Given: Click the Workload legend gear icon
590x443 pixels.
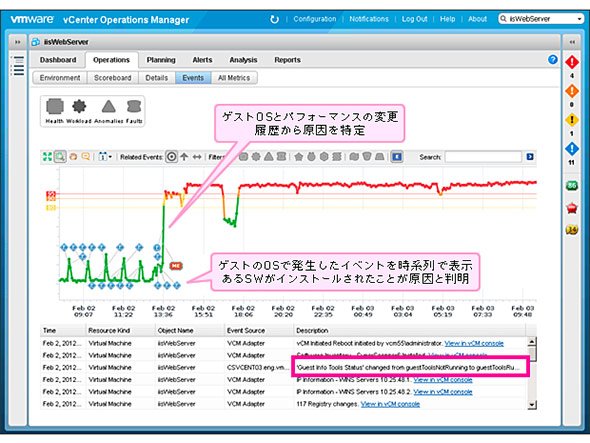Looking at the screenshot, I should [79, 107].
